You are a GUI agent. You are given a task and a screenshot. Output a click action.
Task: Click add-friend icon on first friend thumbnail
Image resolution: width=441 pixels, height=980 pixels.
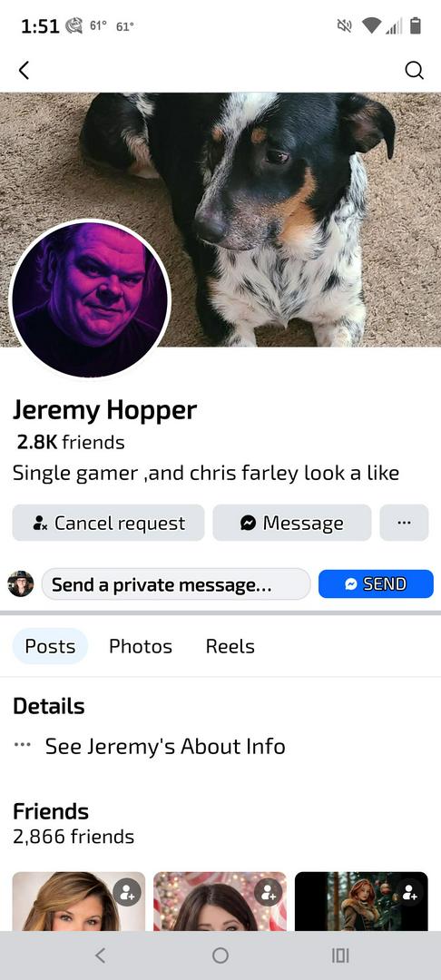point(127,892)
